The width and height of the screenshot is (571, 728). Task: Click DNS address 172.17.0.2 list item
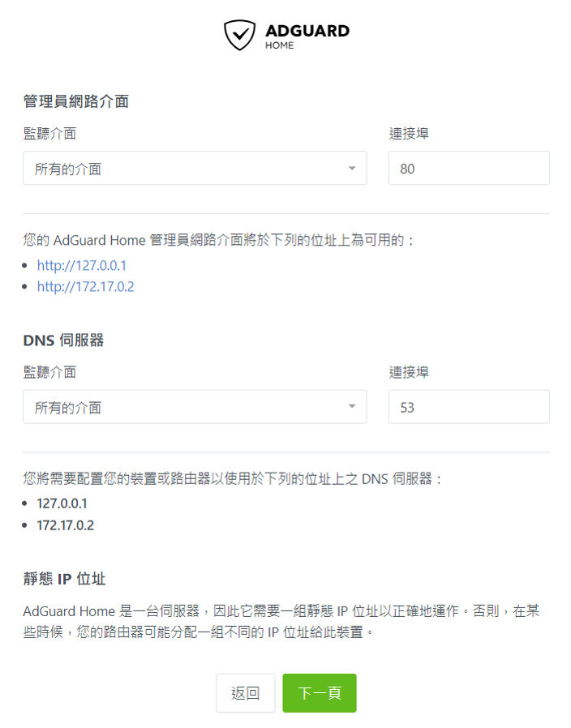(x=66, y=525)
